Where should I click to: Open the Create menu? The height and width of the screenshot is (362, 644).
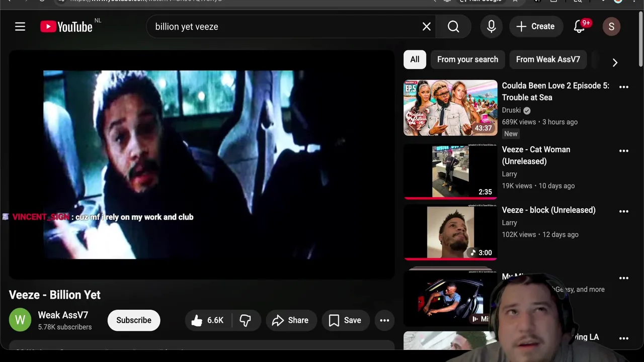coord(535,27)
